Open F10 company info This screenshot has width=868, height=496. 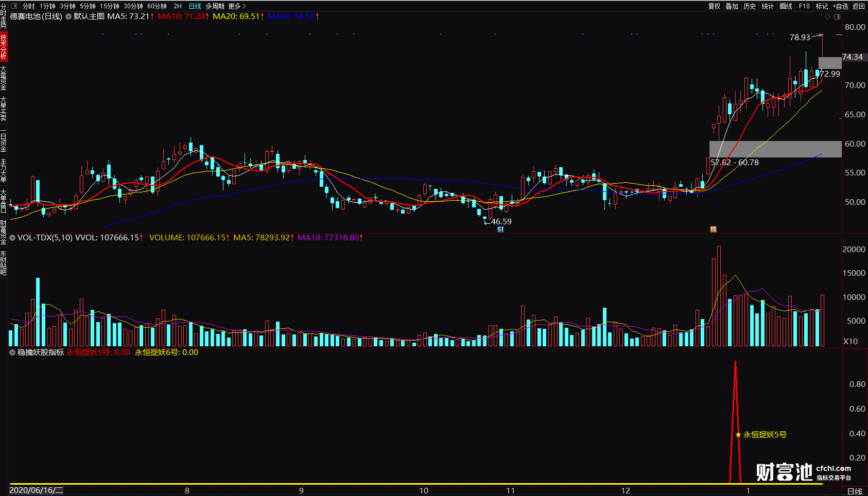coord(804,6)
